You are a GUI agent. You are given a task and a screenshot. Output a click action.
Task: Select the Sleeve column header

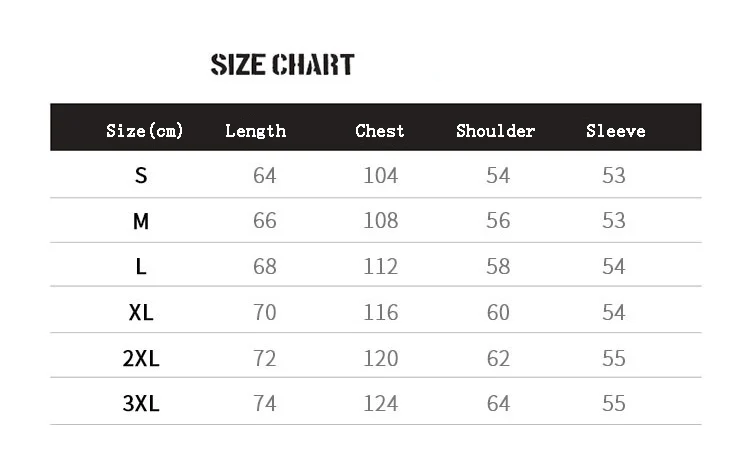[x=615, y=131]
